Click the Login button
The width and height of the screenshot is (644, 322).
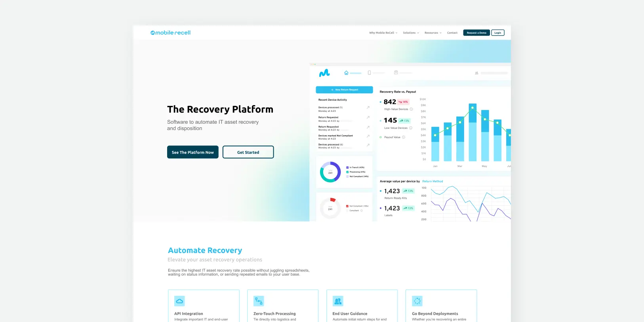click(x=498, y=33)
